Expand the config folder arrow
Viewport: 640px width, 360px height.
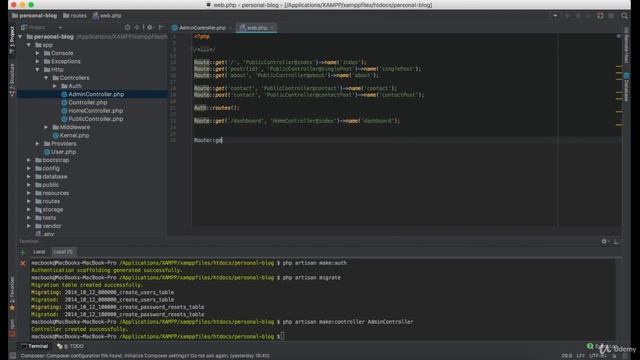[x=29, y=168]
